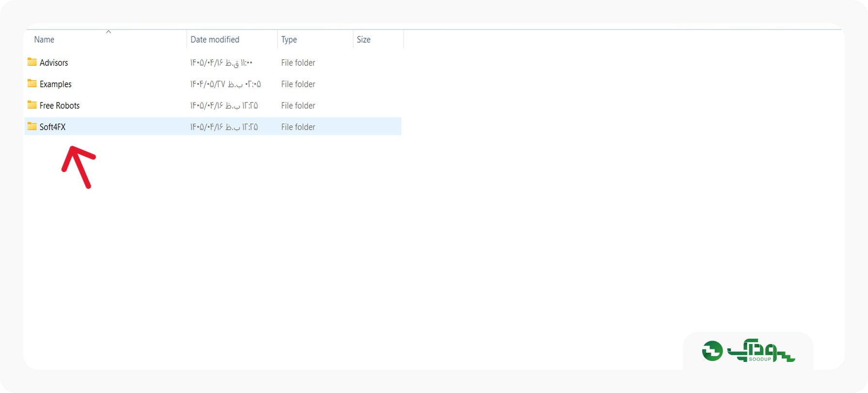This screenshot has height=393, width=868.
Task: Click the Sooduplogo watermark
Action: tap(748, 351)
